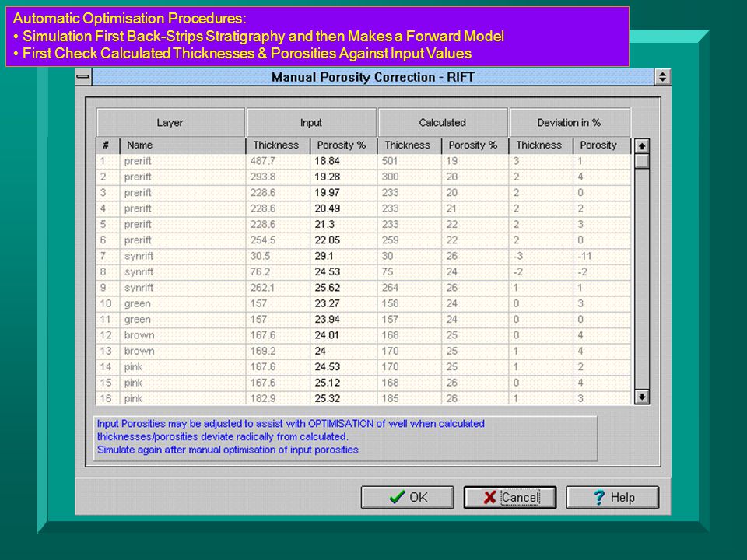The image size is (747, 560).
Task: Open the dialog system menu box
Action: tap(83, 77)
